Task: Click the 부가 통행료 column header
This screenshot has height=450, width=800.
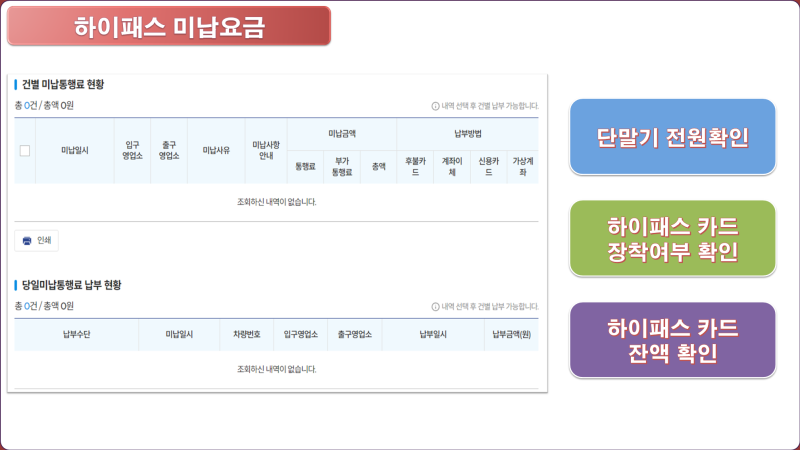Action: tap(342, 167)
